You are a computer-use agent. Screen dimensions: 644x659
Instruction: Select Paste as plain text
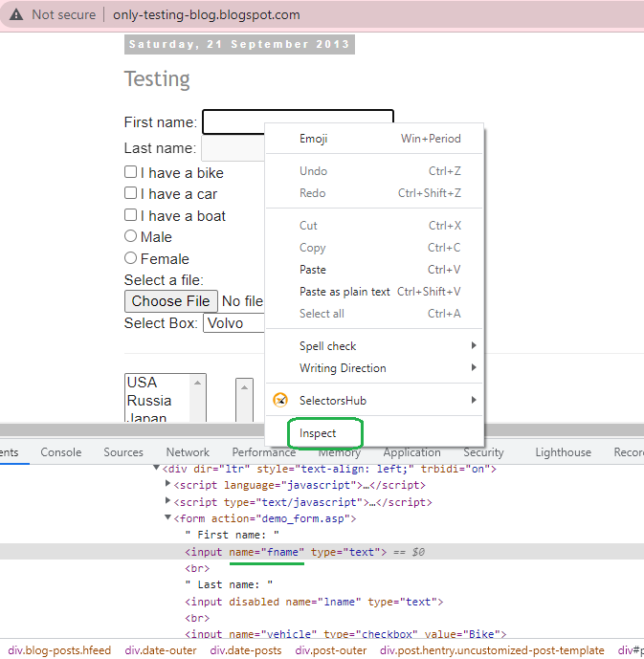tap(374, 292)
